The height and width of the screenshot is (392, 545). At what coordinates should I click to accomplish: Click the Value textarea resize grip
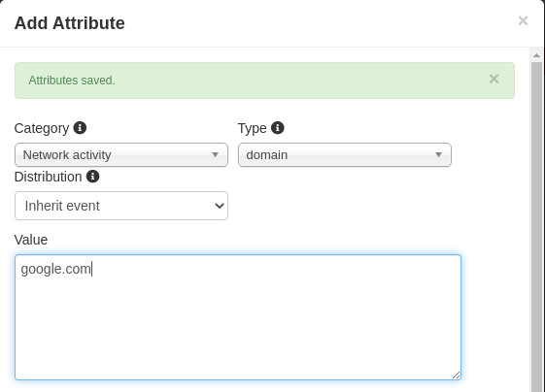(456, 375)
